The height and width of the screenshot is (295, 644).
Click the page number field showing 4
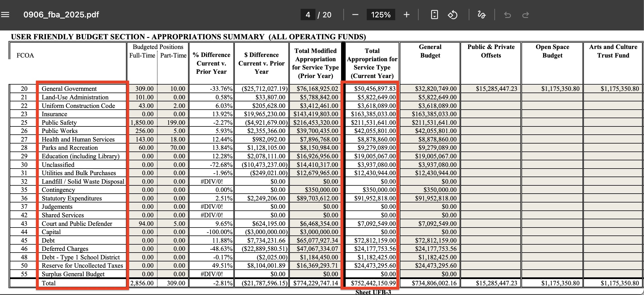[308, 15]
